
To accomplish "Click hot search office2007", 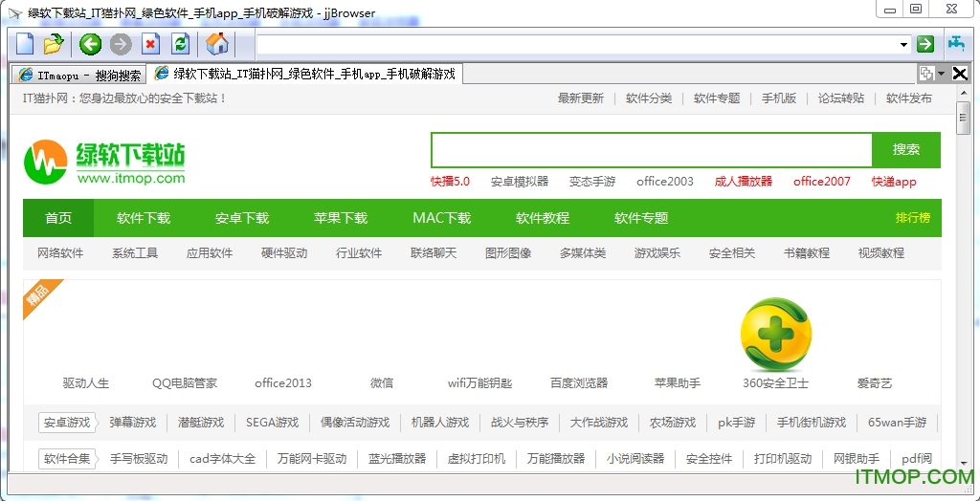I will tap(822, 182).
